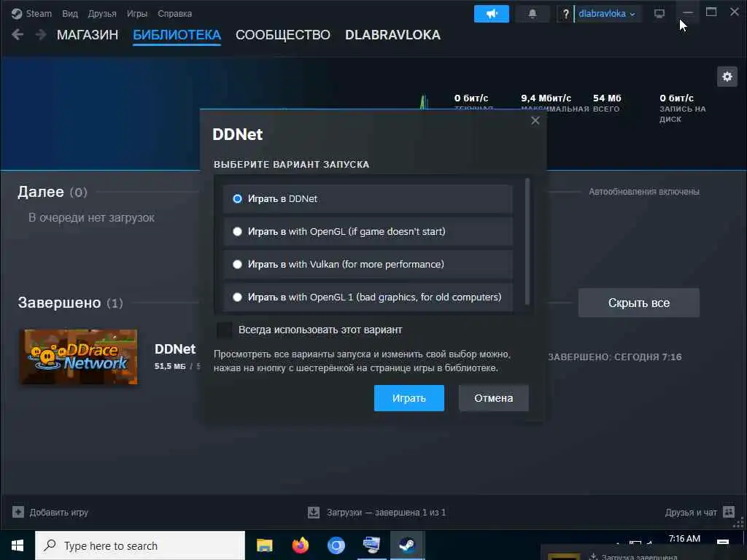Screen dimensions: 747x560
Task: Open Steam taskbar icon
Action: pyautogui.click(x=407, y=545)
